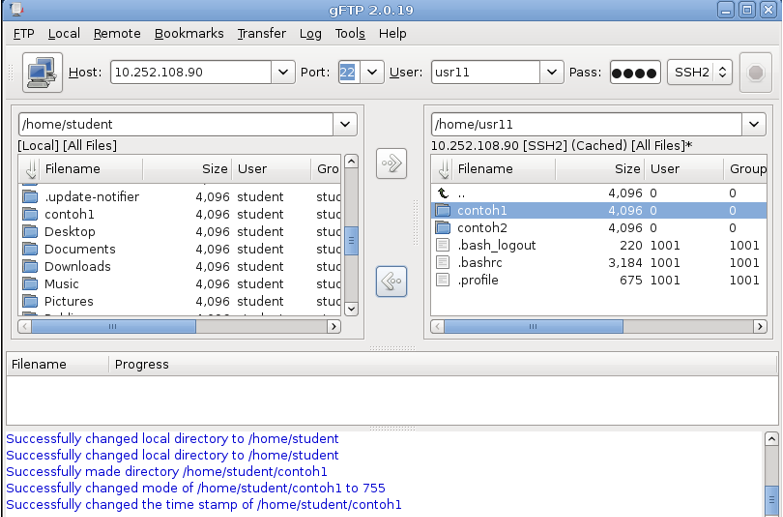
Task: Click the local pane sort arrow icon
Action: coord(31,169)
